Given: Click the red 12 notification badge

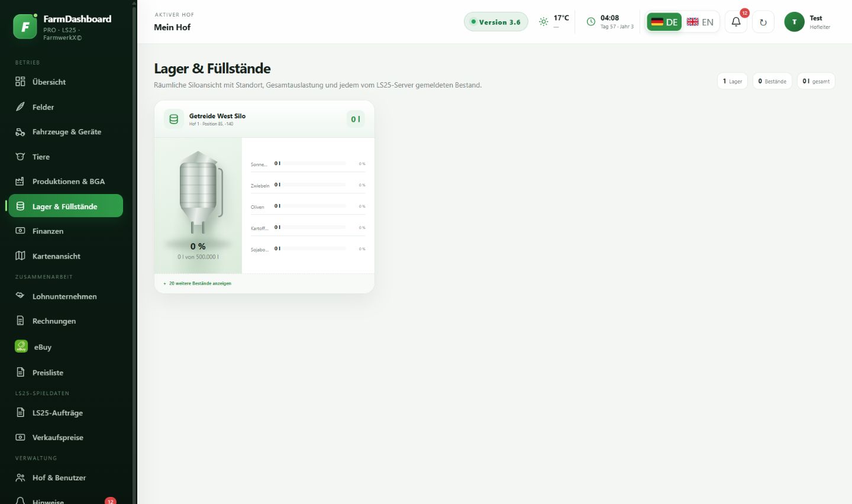Looking at the screenshot, I should pyautogui.click(x=744, y=13).
